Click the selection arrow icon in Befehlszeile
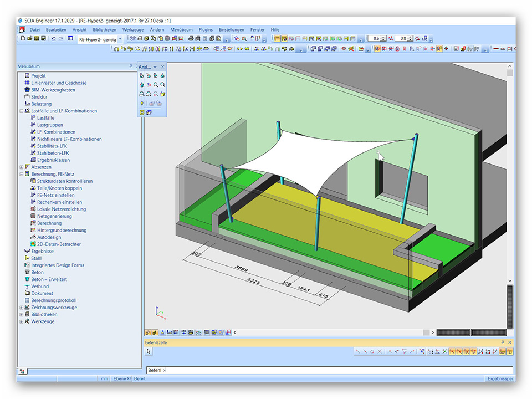 coord(149,351)
